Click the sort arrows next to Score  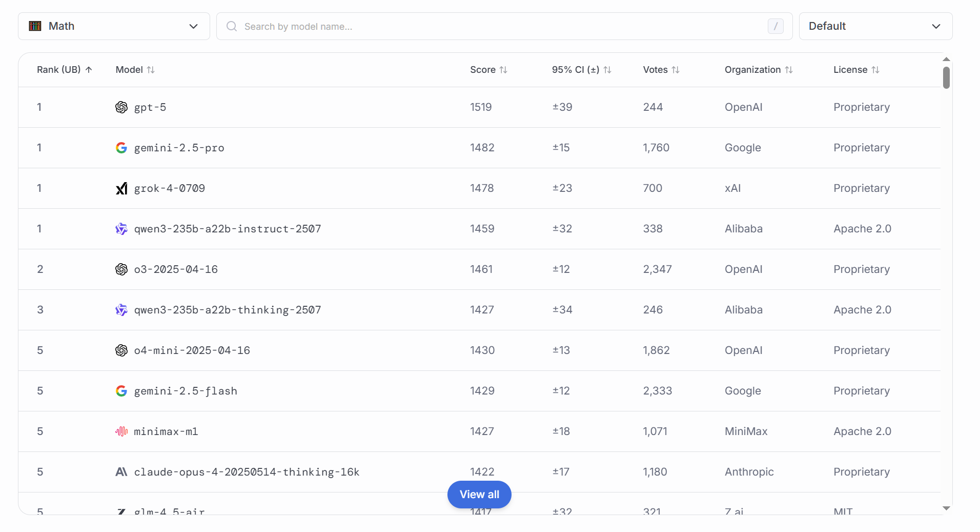[x=503, y=70]
